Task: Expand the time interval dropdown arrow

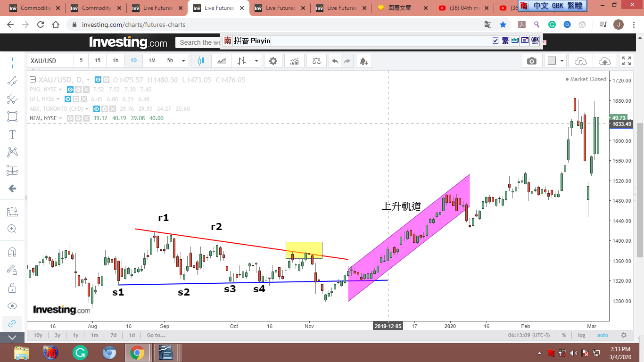Action: point(183,61)
